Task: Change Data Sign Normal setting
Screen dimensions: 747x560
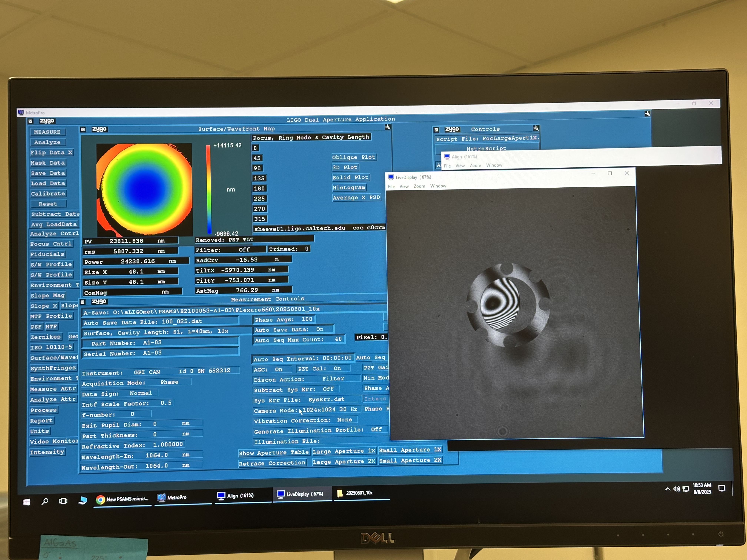Action: click(119, 393)
